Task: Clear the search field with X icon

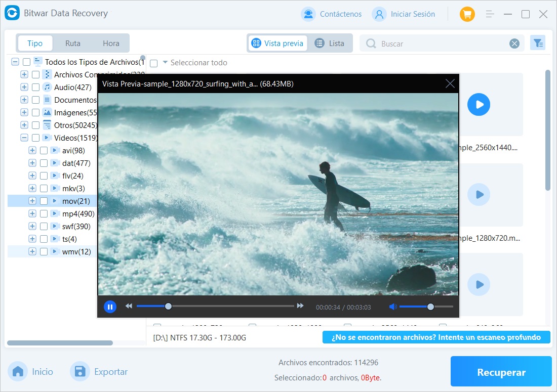Action: point(514,44)
